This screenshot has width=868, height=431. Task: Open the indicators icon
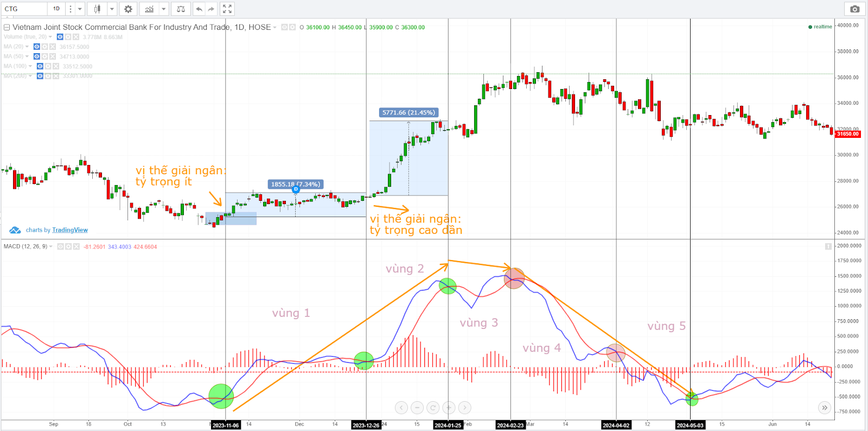pyautogui.click(x=149, y=9)
